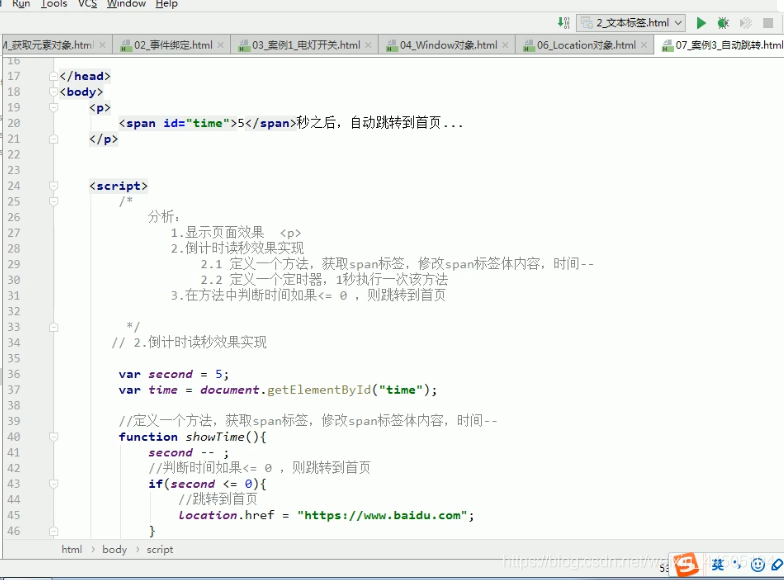Click the script breadcrumb
This screenshot has height=580, width=784.
click(x=160, y=550)
